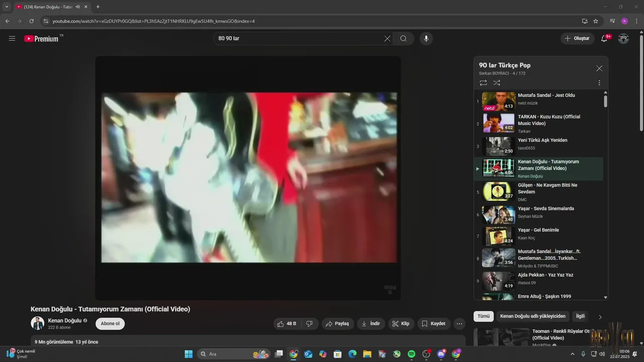The width and height of the screenshot is (644, 362).
Task: Open Chrome profile avatar
Action: point(624,21)
